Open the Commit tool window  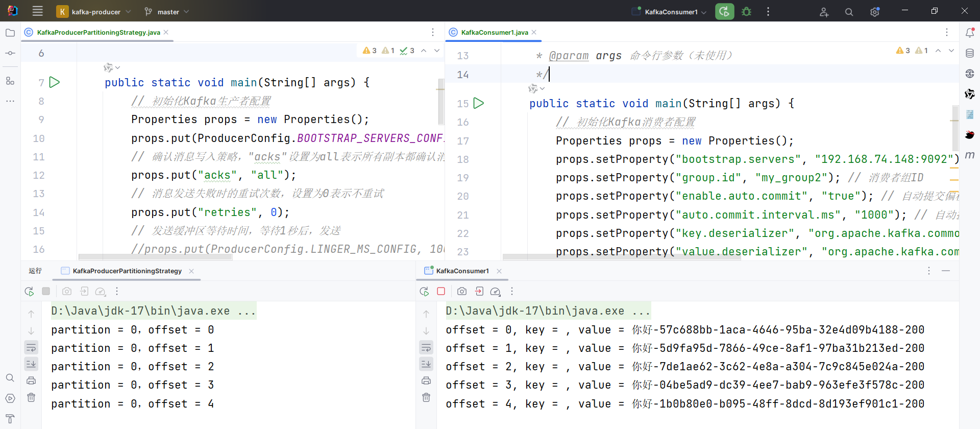pyautogui.click(x=10, y=53)
